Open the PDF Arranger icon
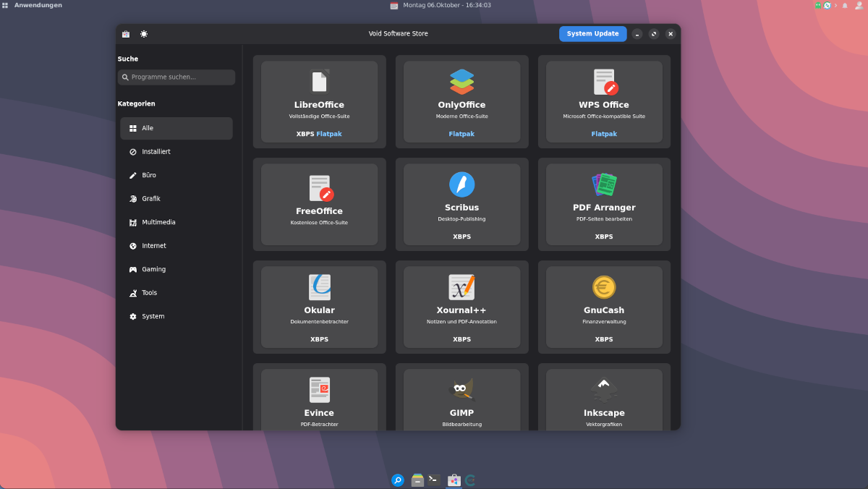Screen dimensions: 868x489 coord(604,184)
